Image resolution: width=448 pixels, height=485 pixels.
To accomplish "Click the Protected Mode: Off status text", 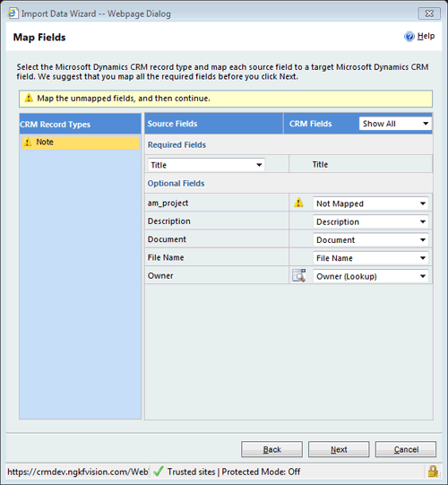I will pos(261,472).
